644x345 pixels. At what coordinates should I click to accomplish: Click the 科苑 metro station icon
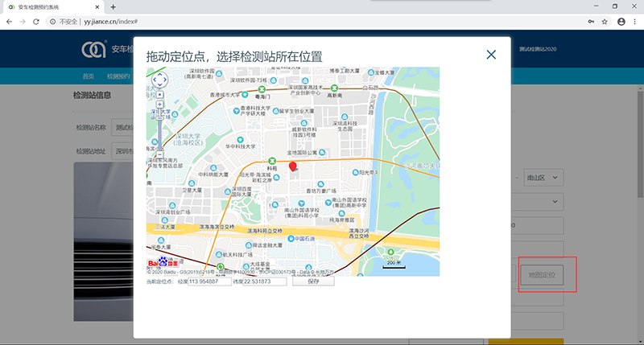coord(272,161)
